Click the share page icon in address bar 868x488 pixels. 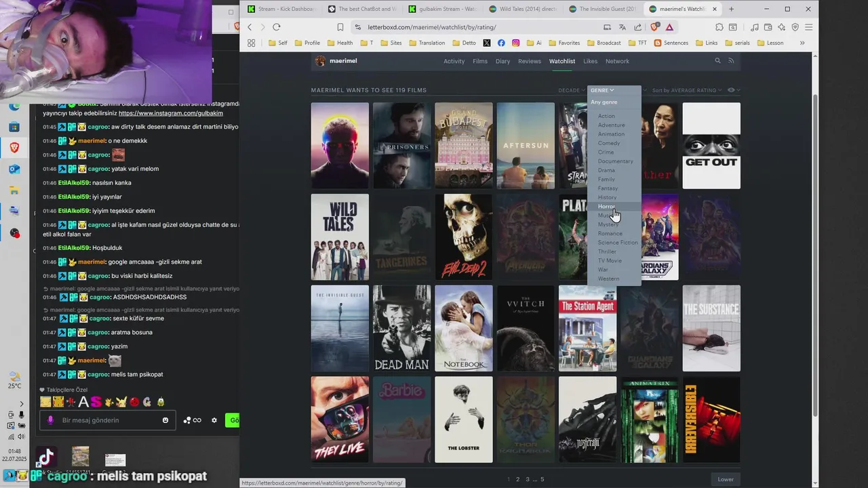click(637, 27)
